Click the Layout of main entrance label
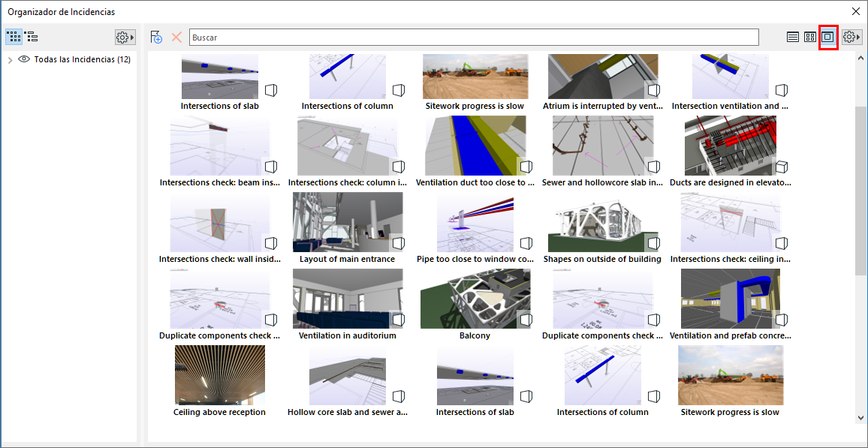This screenshot has width=868, height=448. (x=347, y=259)
